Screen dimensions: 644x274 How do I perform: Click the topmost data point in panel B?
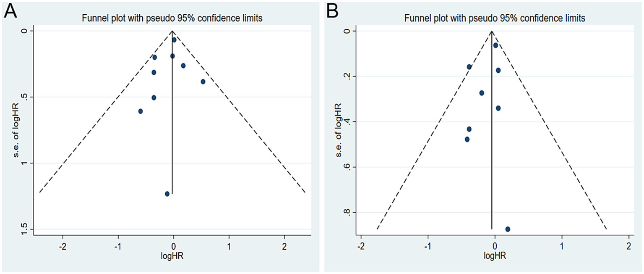click(495, 45)
